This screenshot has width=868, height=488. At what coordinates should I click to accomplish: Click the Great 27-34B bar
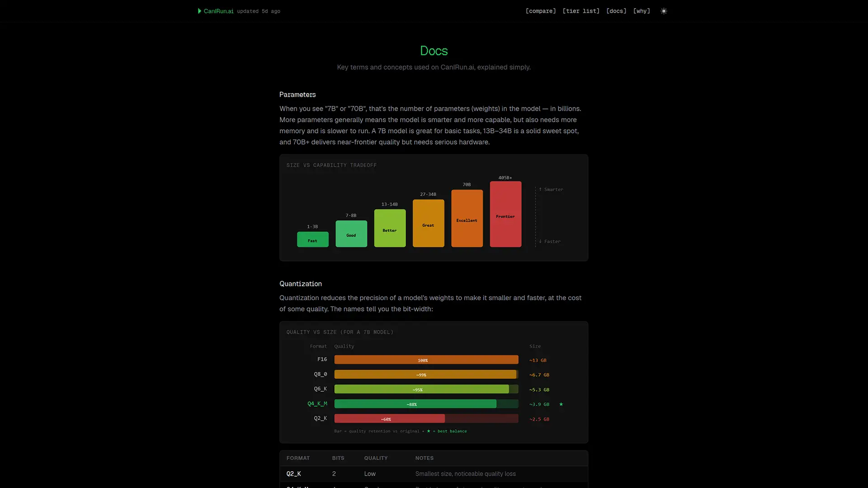(x=428, y=223)
